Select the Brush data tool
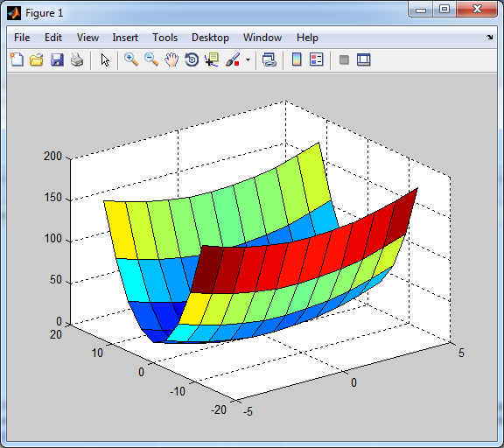Screen dimensions: 504x448 point(233,59)
